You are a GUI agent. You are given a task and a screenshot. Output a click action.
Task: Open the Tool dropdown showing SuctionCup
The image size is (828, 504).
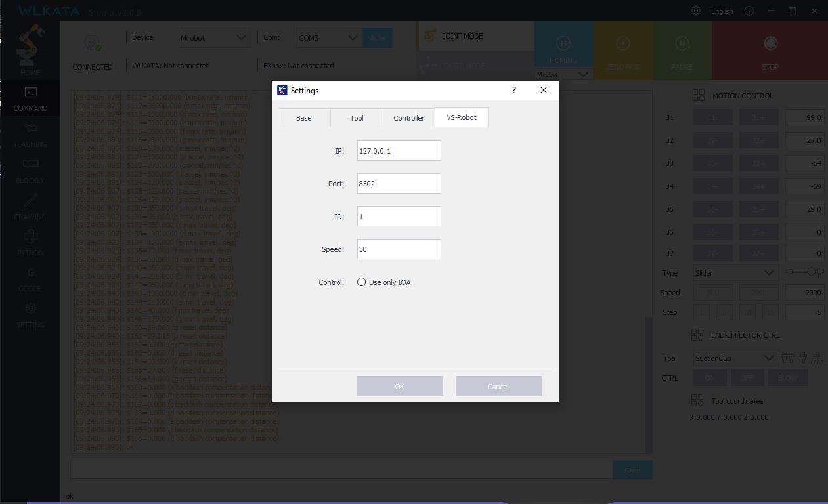pos(736,358)
